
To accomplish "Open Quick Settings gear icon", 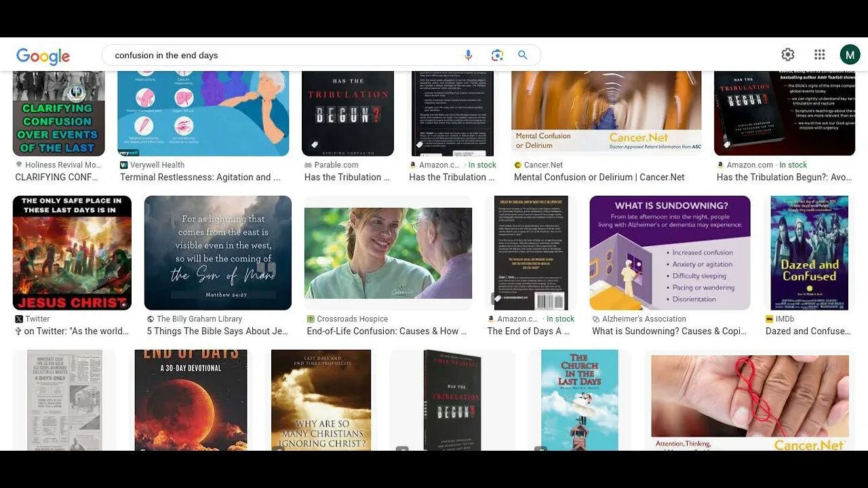I will point(788,55).
